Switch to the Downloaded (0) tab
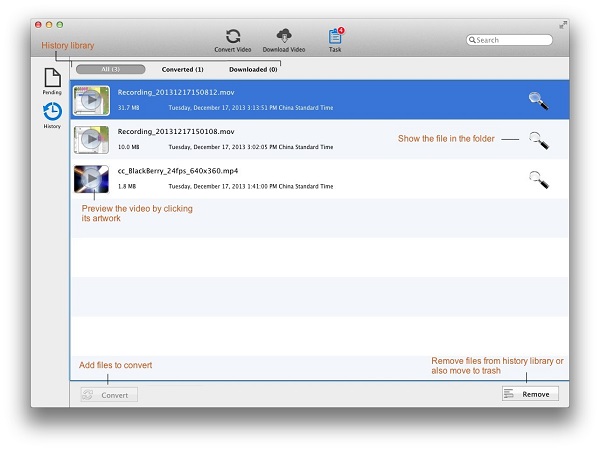600x450 pixels. [253, 70]
